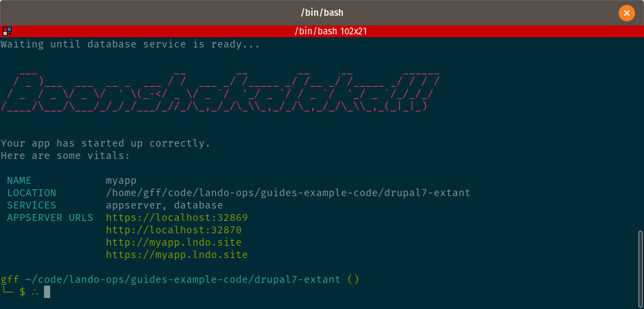Click 'Your app has started up correctly.' text

pos(106,143)
